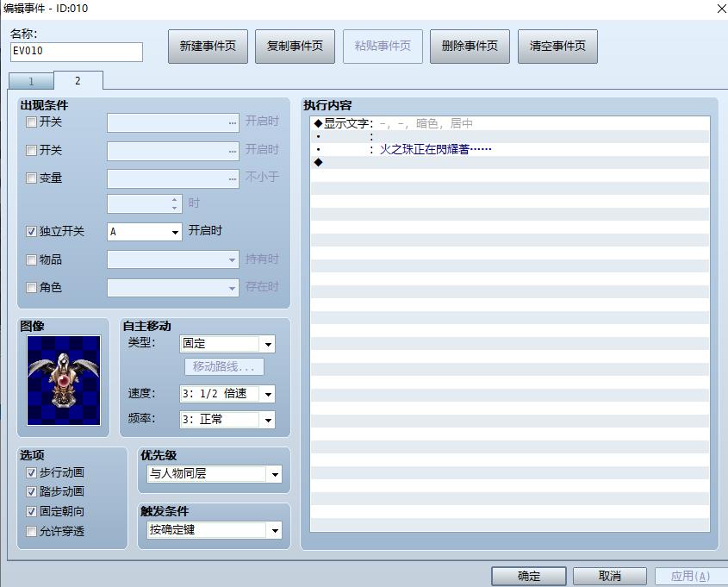Image resolution: width=728 pixels, height=587 pixels.
Task: Enable the first 开关 condition checkbox
Action: pos(31,122)
